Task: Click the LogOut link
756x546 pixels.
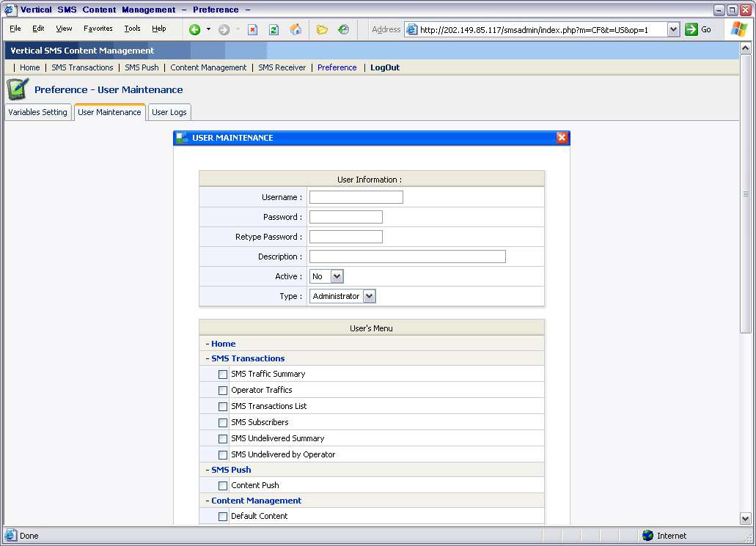Action: click(x=385, y=67)
